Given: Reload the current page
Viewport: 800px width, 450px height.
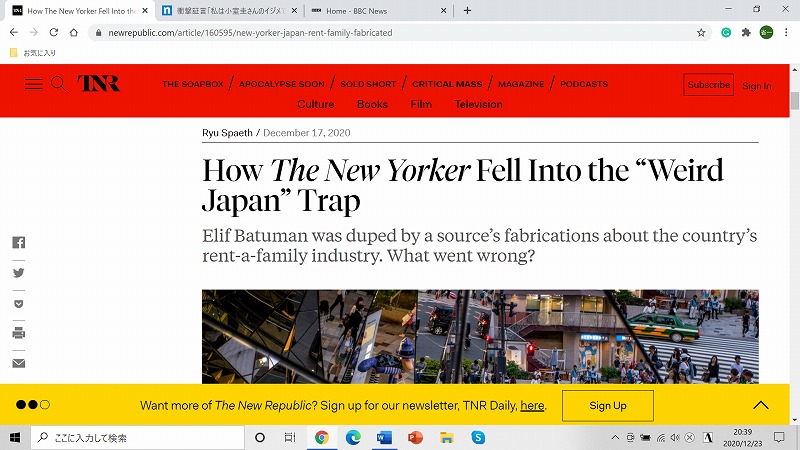Looking at the screenshot, I should [54, 32].
